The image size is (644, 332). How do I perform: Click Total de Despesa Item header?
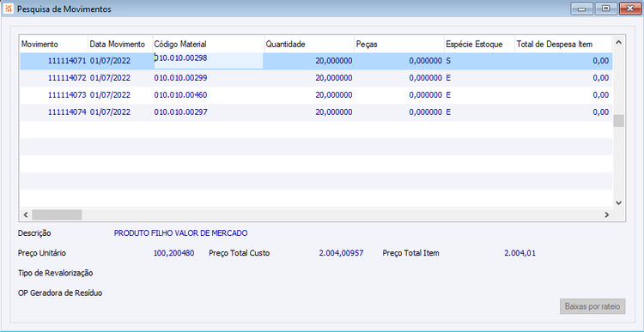(x=563, y=45)
